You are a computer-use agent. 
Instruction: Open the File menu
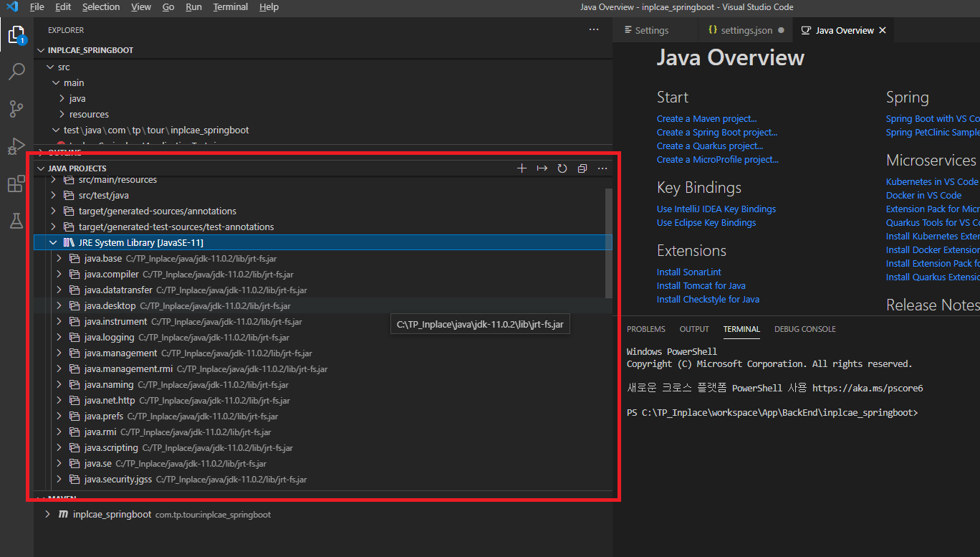tap(37, 7)
